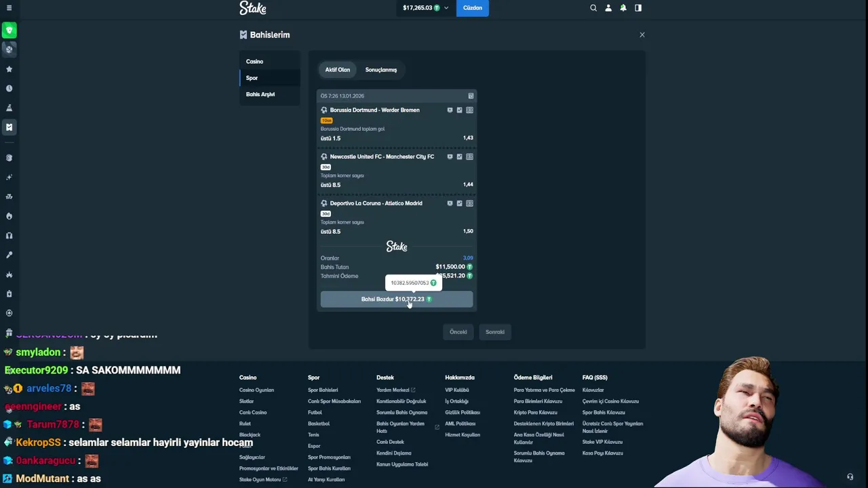Open scoreboard icon for Deportivo La Coruna match
Screen dimensions: 868x488
(469, 203)
